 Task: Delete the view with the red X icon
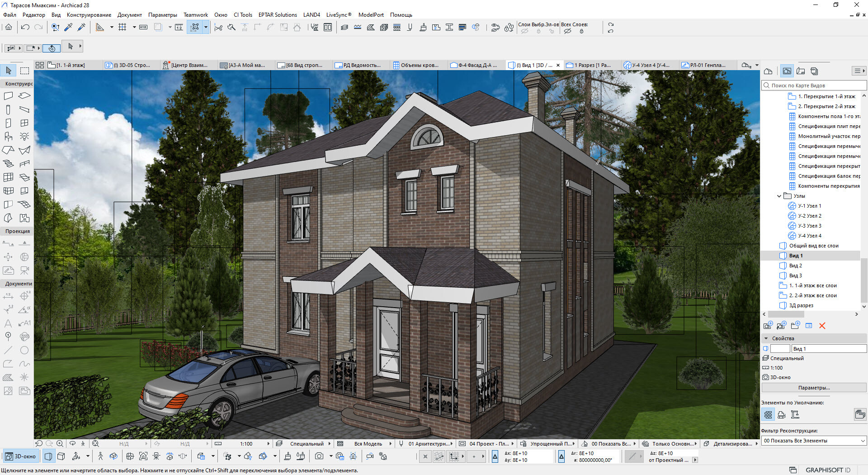tap(822, 326)
